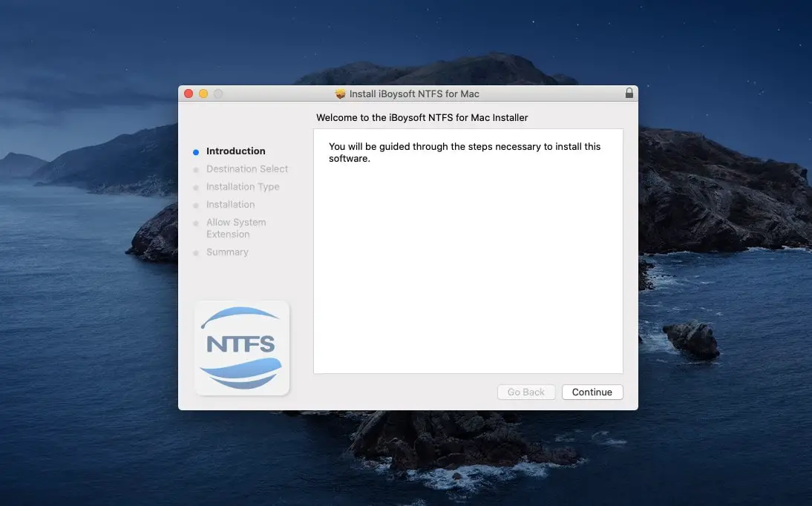Screen dimensions: 812x506
Task: Select the Destination Select step
Action: [x=247, y=169]
